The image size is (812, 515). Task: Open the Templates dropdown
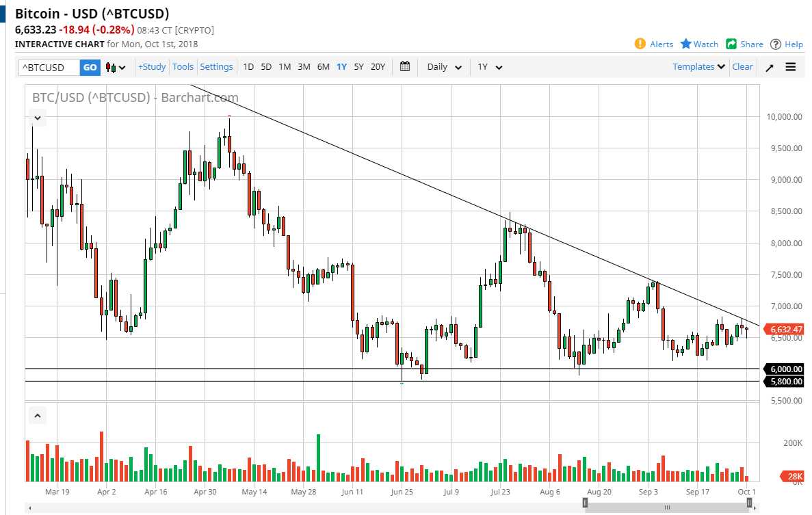point(696,66)
